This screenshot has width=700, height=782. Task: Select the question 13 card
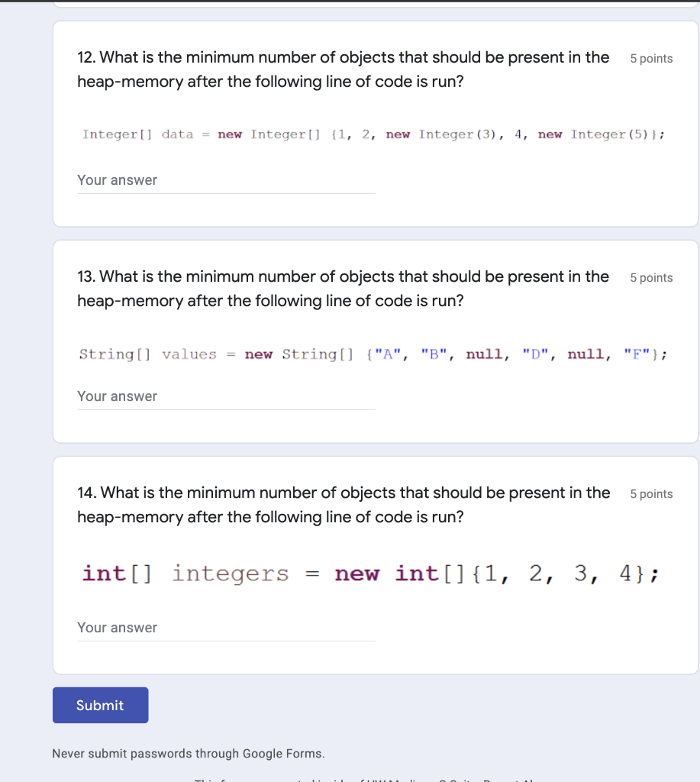tap(376, 341)
